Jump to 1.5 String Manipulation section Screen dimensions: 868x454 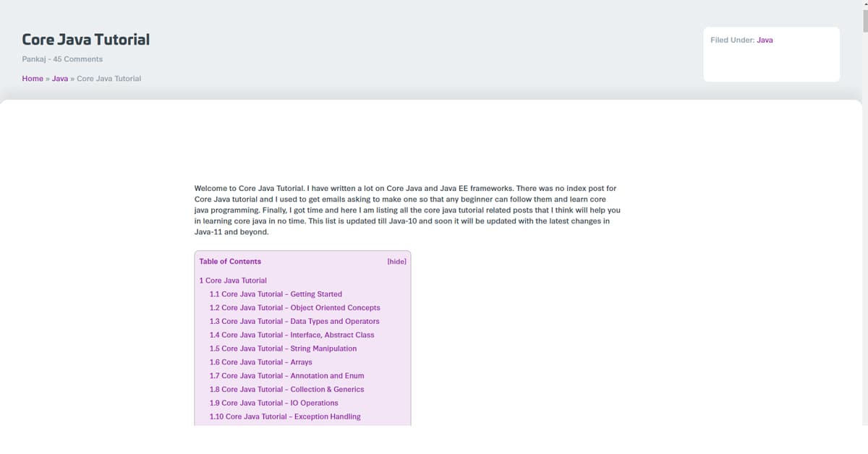point(283,348)
